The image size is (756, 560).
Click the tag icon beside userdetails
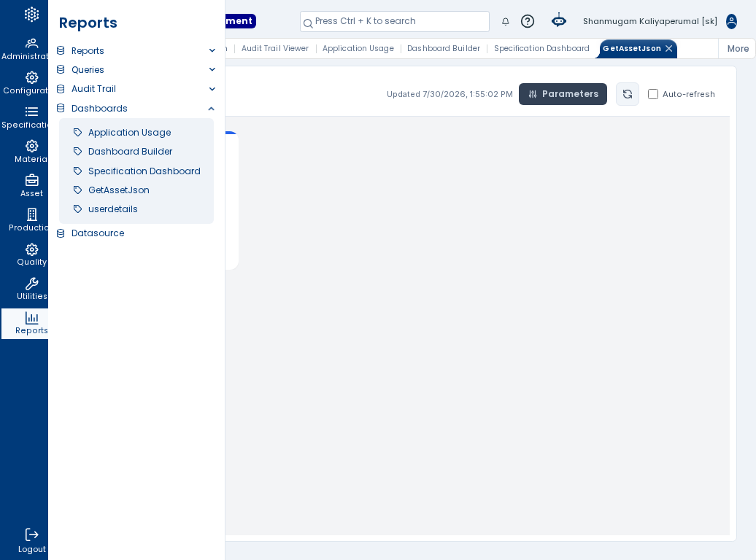(77, 209)
